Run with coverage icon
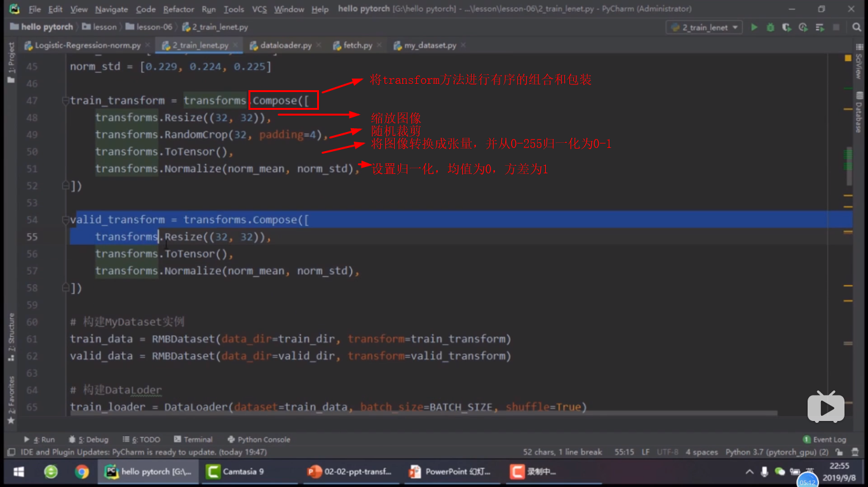The height and width of the screenshot is (487, 868). (787, 27)
